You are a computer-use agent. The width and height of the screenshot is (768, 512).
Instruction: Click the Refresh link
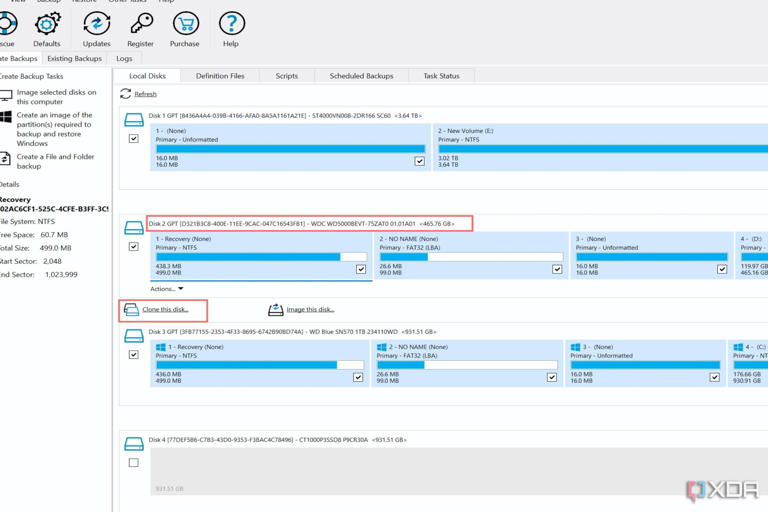(145, 94)
